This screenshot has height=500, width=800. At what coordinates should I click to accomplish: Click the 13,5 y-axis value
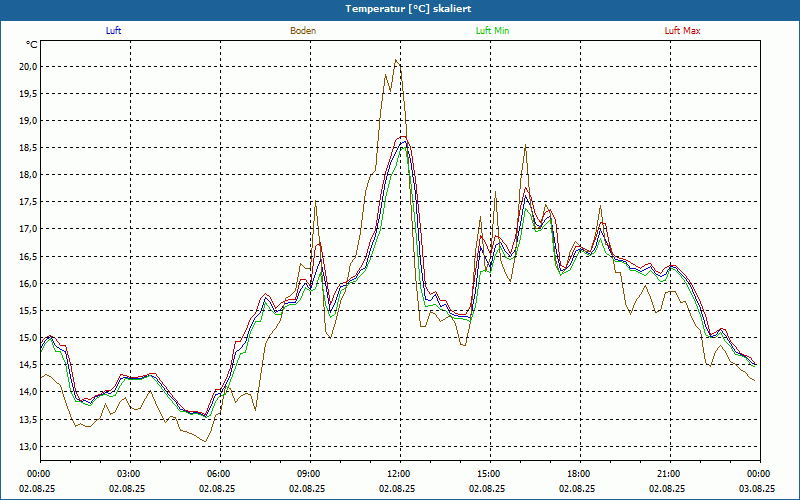click(29, 419)
